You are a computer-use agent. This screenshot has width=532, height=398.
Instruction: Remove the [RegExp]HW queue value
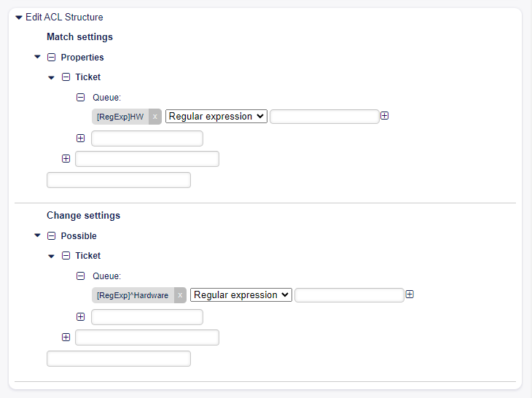coord(154,117)
